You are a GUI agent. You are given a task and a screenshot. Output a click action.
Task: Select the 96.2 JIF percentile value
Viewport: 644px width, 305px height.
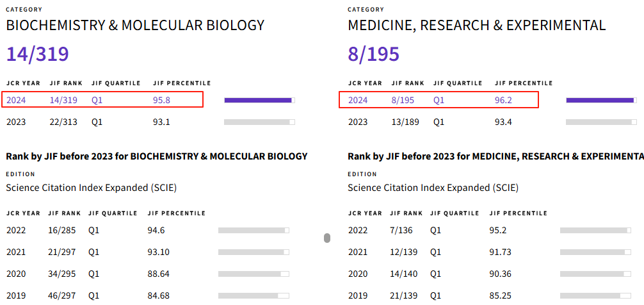coord(504,100)
